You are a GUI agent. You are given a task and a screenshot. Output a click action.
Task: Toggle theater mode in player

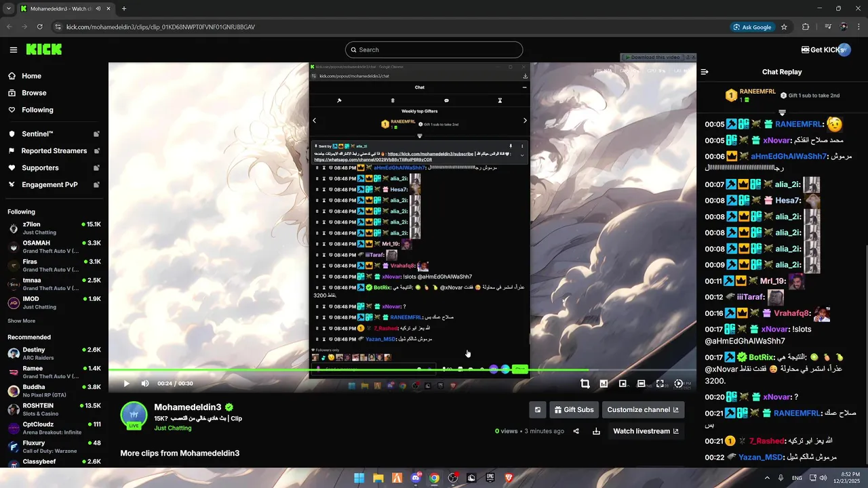(x=641, y=384)
